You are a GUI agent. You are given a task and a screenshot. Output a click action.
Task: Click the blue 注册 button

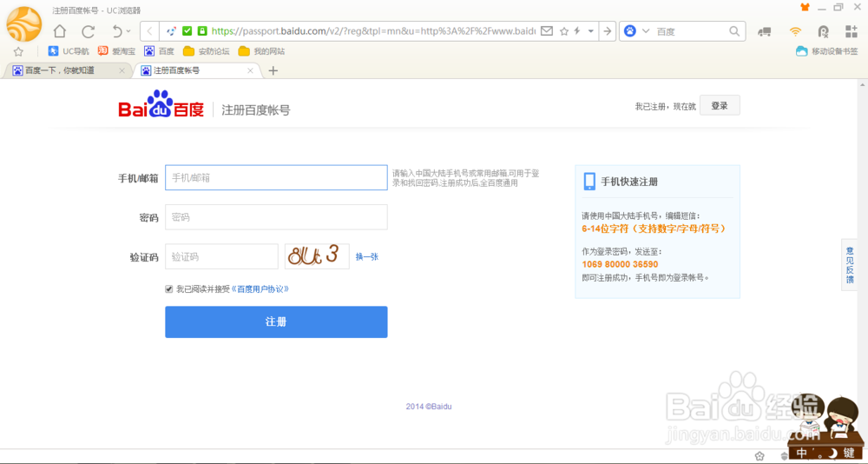point(276,322)
